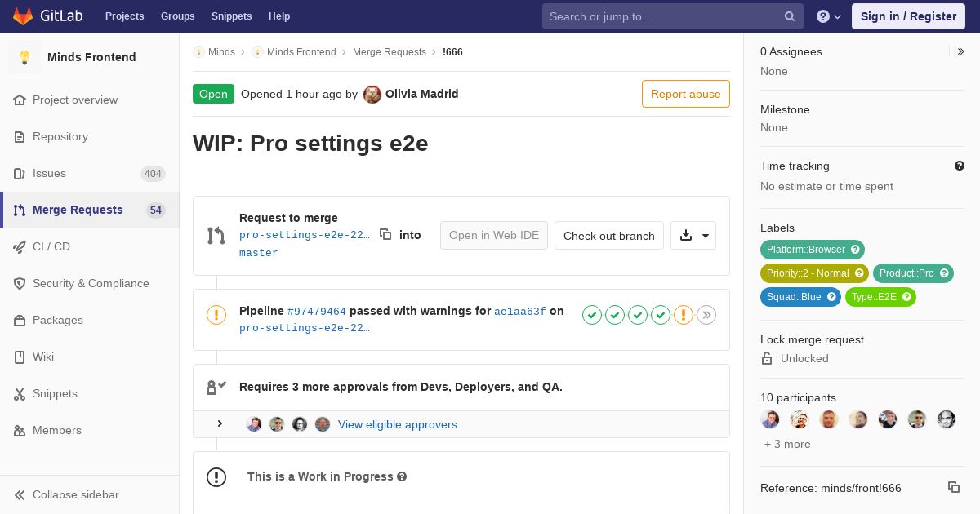Click the Report abuse button

[686, 94]
